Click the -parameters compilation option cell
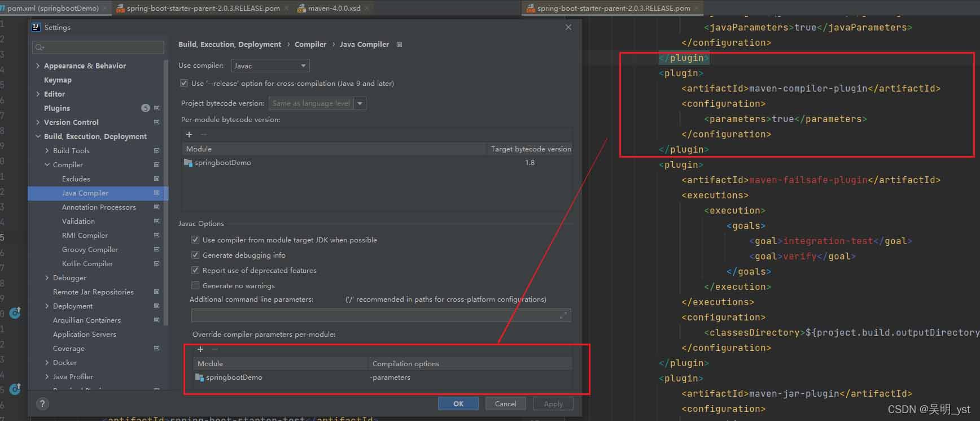Image resolution: width=980 pixels, height=421 pixels. pos(390,377)
